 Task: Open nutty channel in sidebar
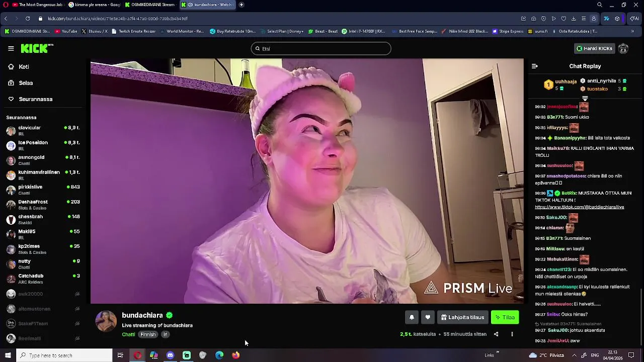[x=43, y=264]
